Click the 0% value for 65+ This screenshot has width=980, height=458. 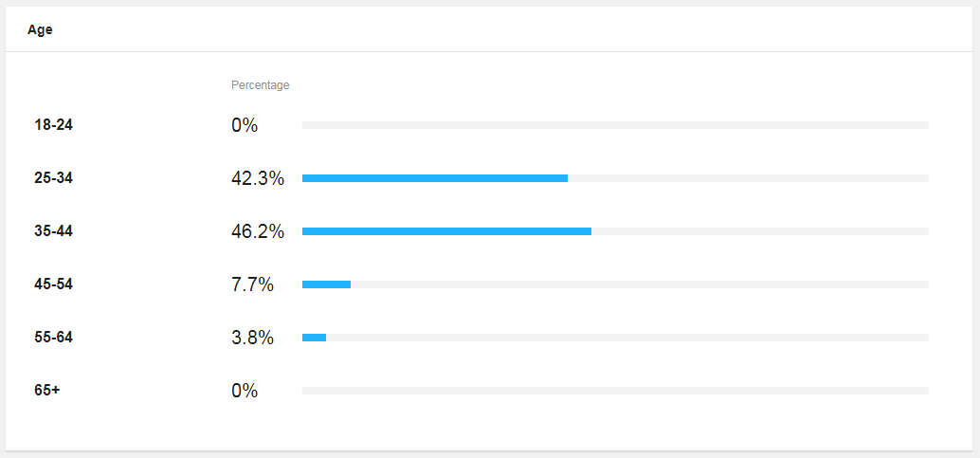tap(245, 391)
